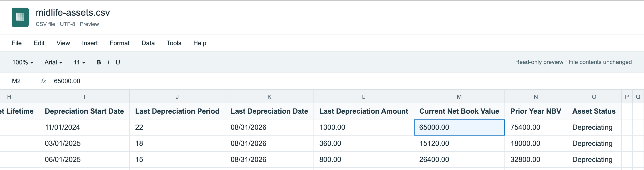Select column H header
Screen dimensions: 644x170
pyautogui.click(x=19, y=97)
